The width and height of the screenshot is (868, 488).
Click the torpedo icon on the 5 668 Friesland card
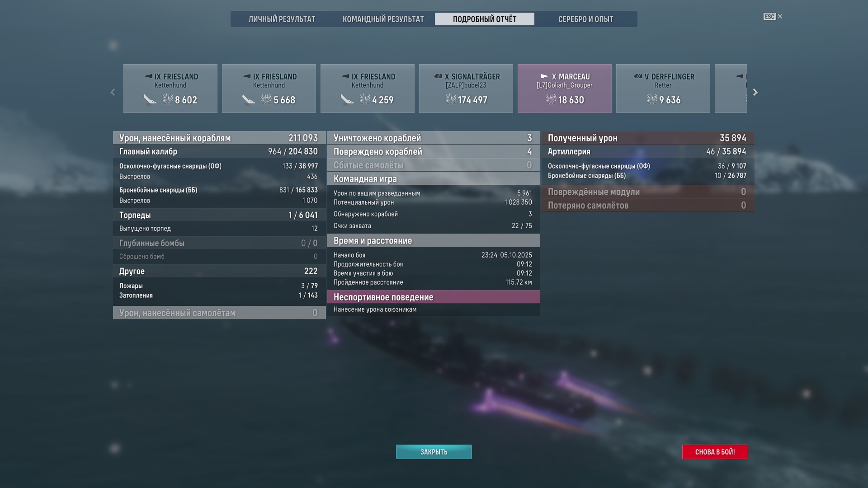[x=249, y=99]
